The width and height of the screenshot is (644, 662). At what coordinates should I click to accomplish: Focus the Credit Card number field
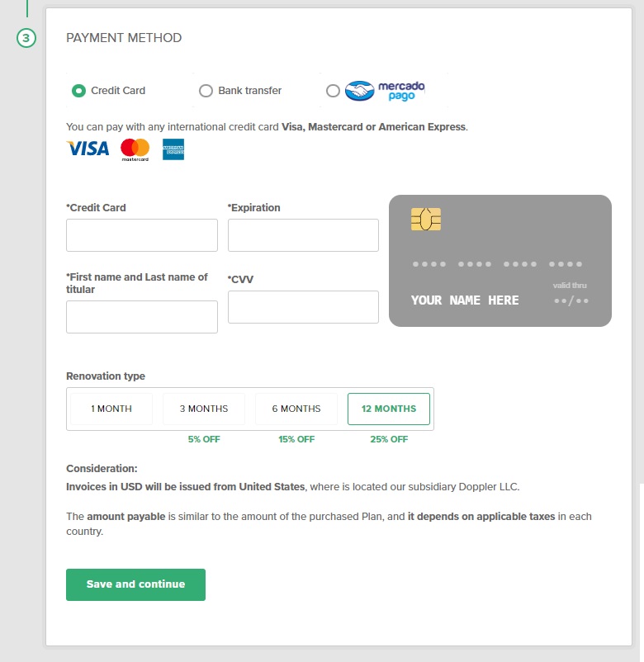(x=142, y=235)
